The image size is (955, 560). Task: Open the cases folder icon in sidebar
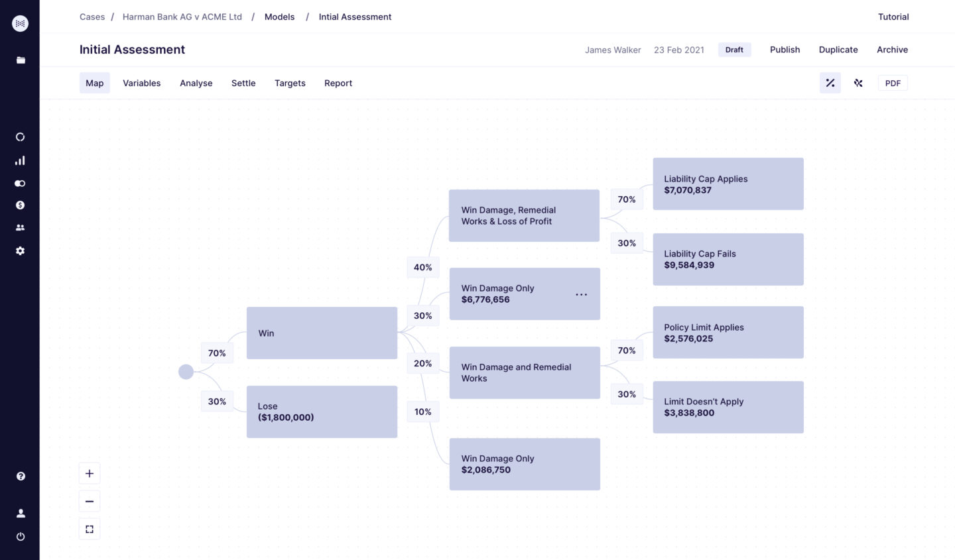click(20, 60)
